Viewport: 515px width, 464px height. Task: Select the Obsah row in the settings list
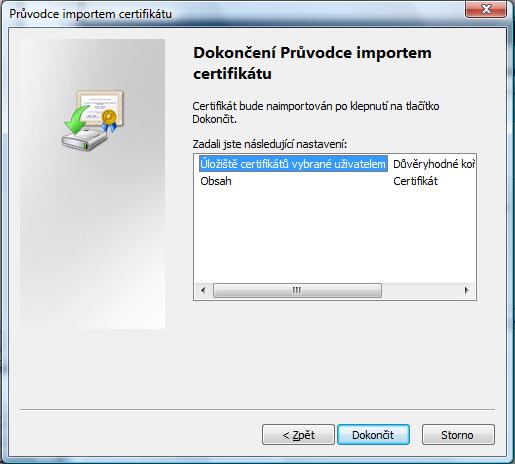pos(216,181)
